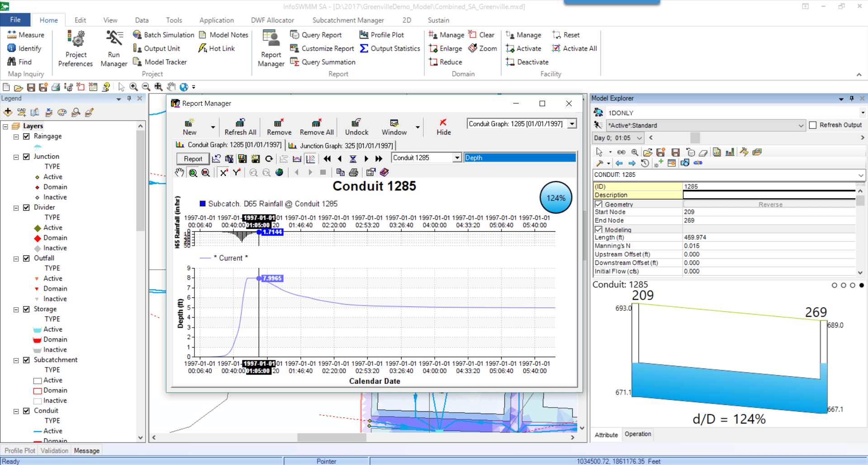
Task: Click the Report button in graph toolbar
Action: 193,159
